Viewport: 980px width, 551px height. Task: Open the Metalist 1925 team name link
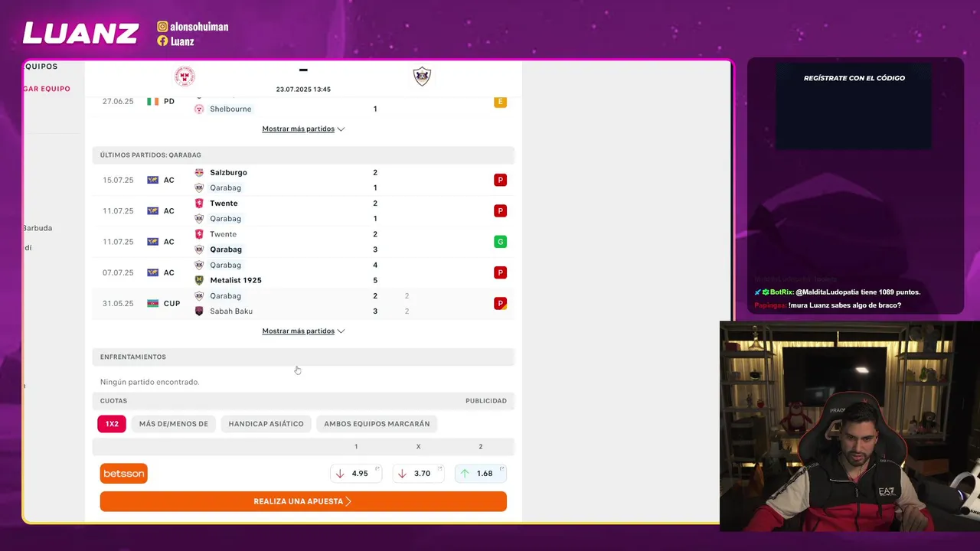(x=236, y=280)
